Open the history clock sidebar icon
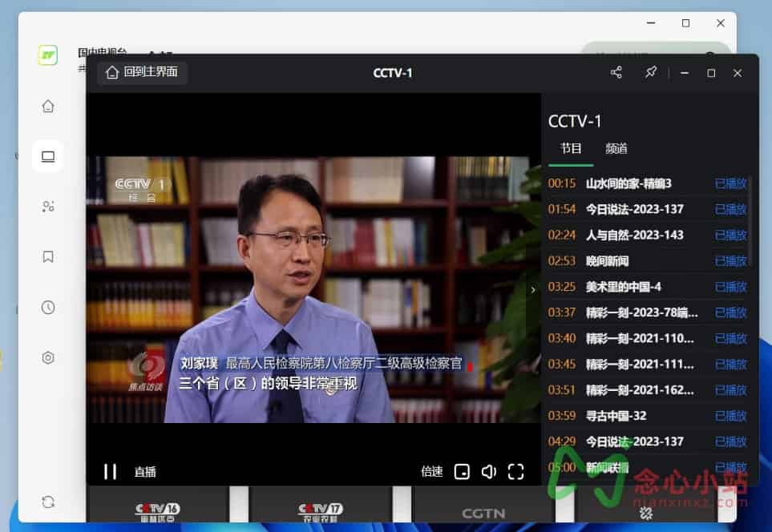Screen dimensions: 772x532 click(x=48, y=307)
